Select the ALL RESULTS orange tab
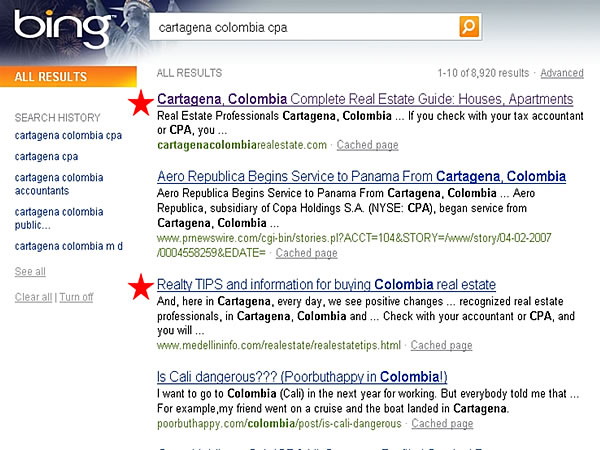The image size is (600, 450). [x=51, y=77]
